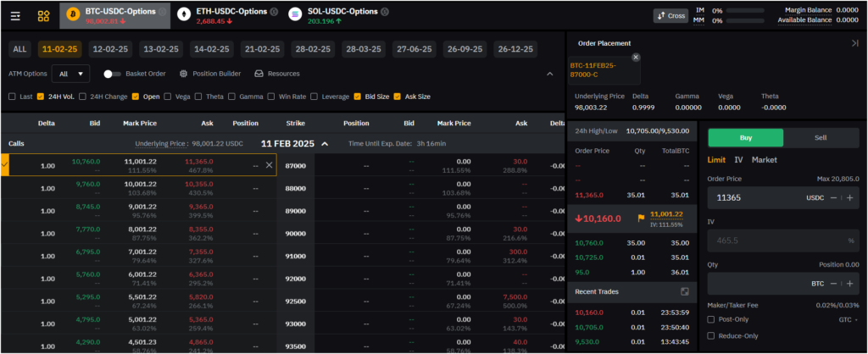Open the ATM Options All dropdown
Screen dimensions: 868x354
click(x=70, y=74)
